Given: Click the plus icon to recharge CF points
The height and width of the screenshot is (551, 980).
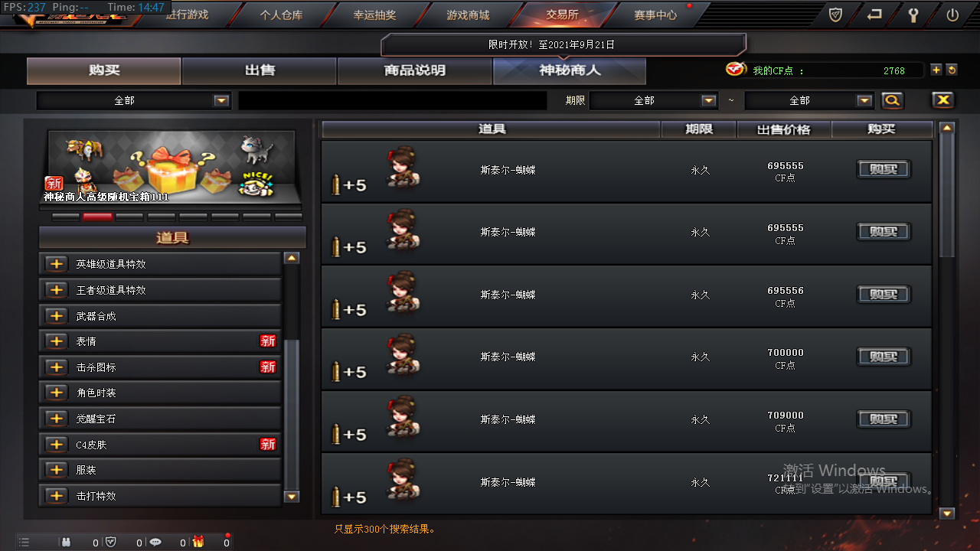Looking at the screenshot, I should click(x=936, y=70).
